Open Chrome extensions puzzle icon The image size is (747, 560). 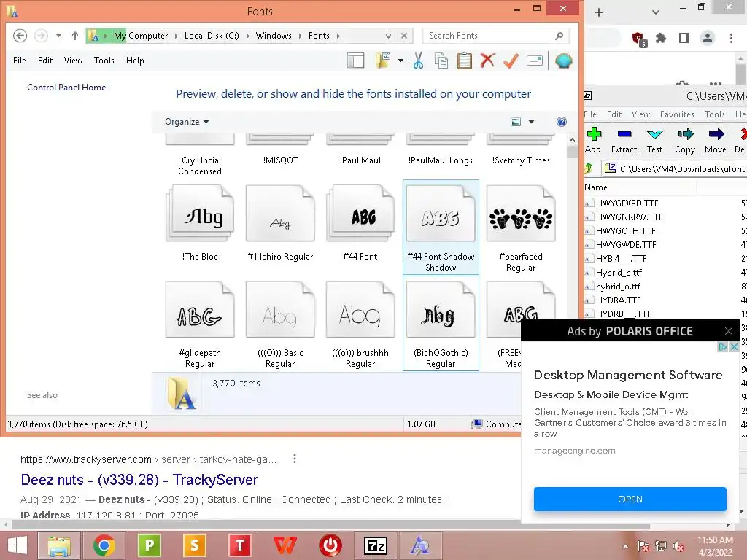click(x=661, y=38)
